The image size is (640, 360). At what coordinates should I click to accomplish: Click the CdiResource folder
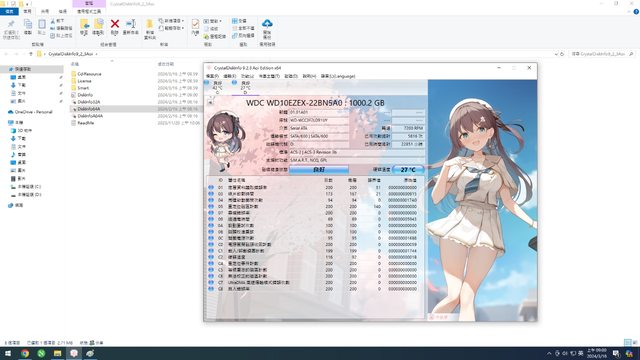coord(89,74)
